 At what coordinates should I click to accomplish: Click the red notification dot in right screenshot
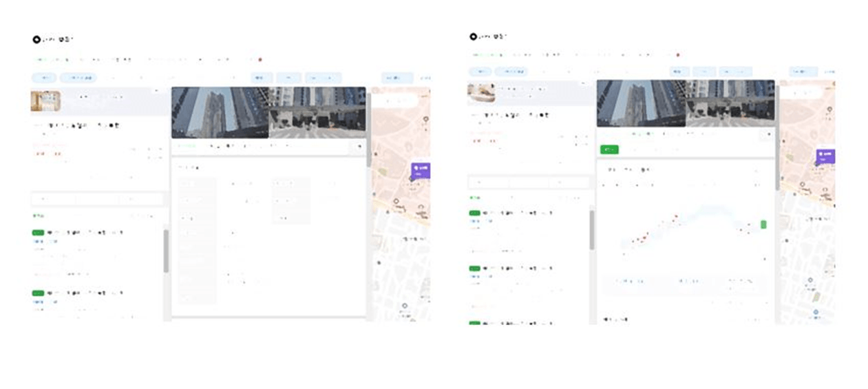tap(678, 54)
